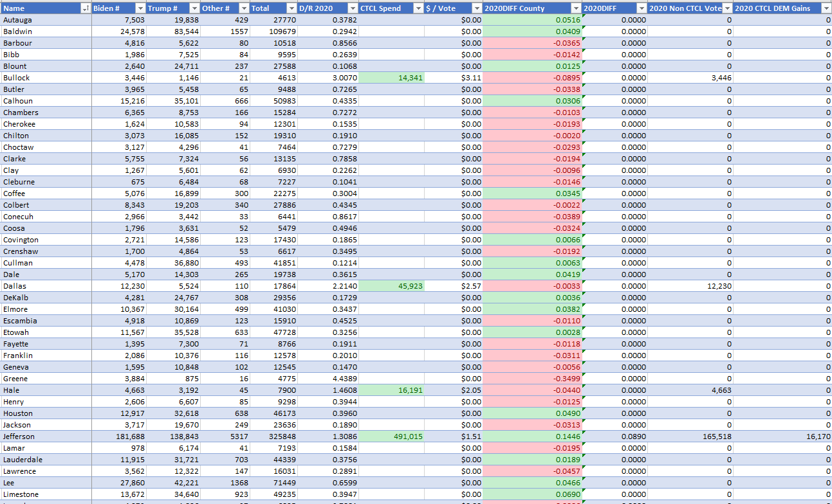Screen dimensions: 832x504
Task: Click Greene's 2020DIFF County value -0.3499
Action: coord(532,379)
